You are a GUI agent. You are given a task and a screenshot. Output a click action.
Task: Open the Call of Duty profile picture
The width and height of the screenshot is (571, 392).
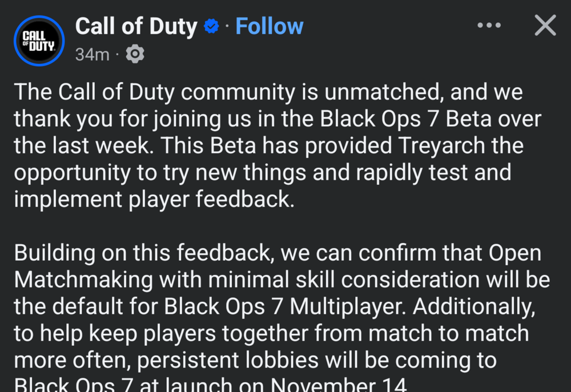[x=39, y=41]
